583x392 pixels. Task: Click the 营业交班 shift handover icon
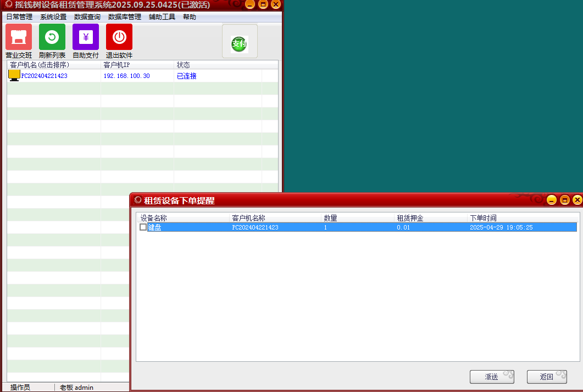[x=19, y=37]
